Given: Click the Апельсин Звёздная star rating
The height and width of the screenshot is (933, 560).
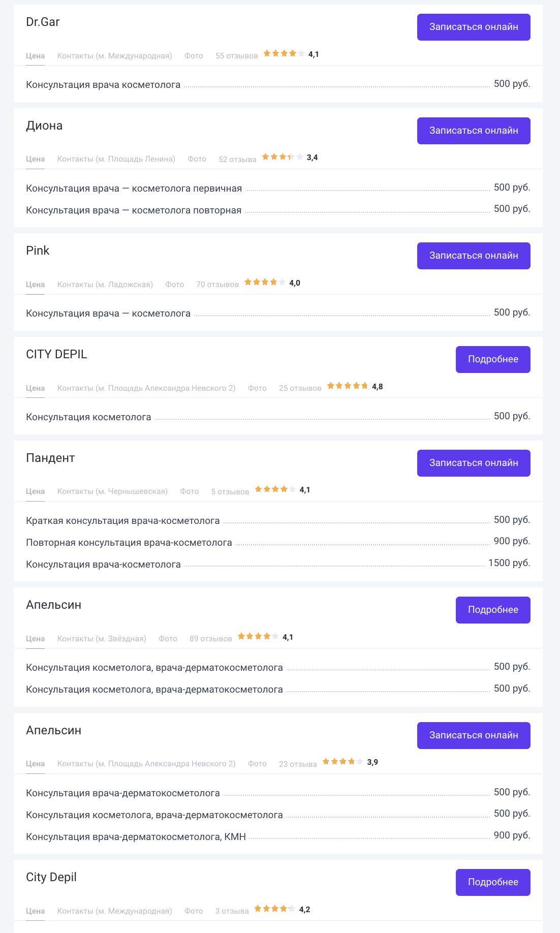Looking at the screenshot, I should point(258,637).
